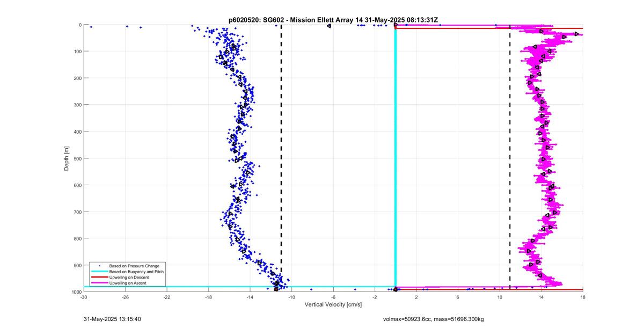Image resolution: width=644 pixels, height=328 pixels.
Task: Click the x-axis tick label '-18'
Action: tap(208, 296)
